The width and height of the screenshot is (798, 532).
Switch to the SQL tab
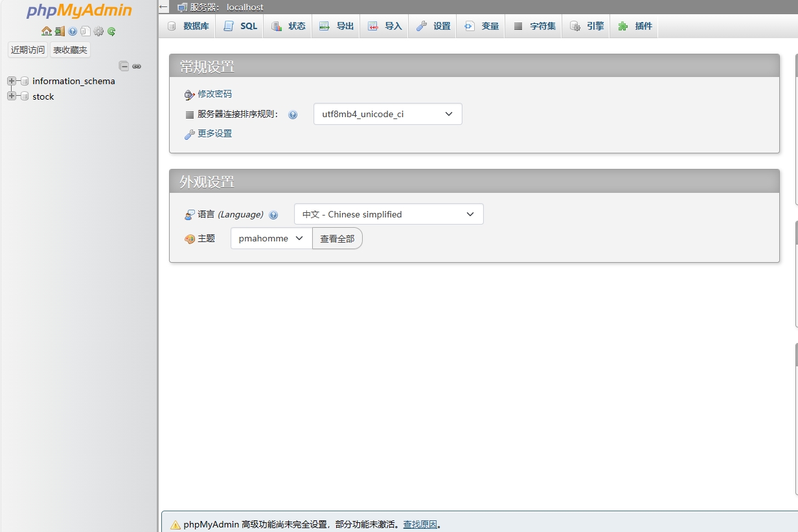[240, 26]
